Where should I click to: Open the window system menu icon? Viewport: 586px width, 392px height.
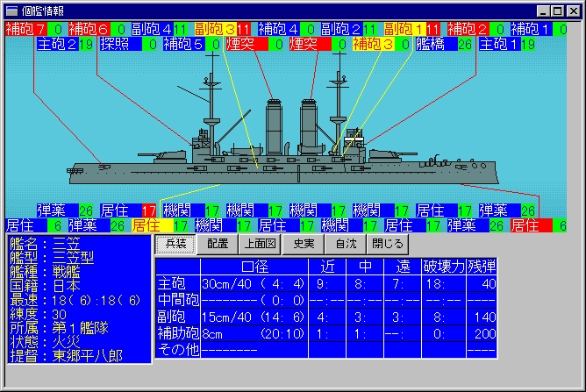pos(11,11)
